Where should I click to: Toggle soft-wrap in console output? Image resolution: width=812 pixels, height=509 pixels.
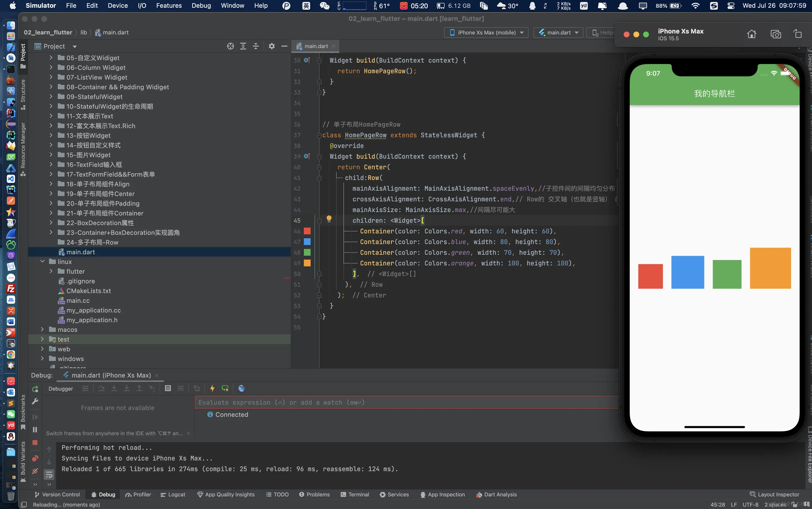pos(49,475)
